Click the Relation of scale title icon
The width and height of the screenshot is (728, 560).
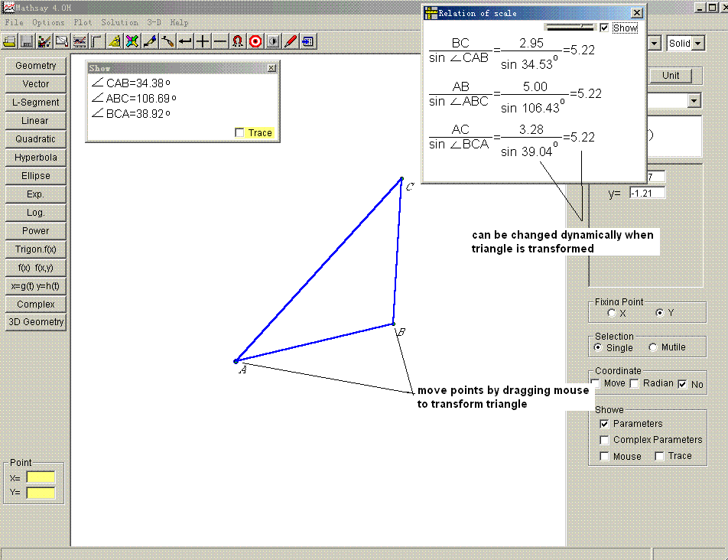[x=431, y=13]
